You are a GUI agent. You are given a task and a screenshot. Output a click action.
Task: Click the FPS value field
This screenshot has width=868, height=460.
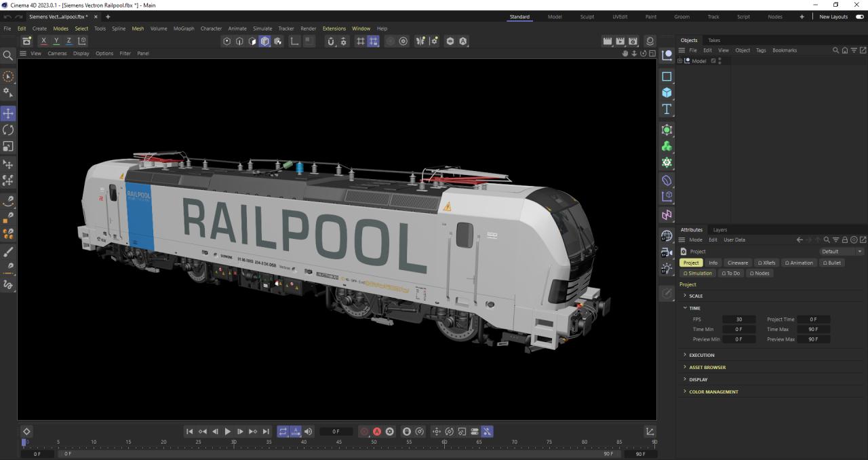tap(738, 320)
